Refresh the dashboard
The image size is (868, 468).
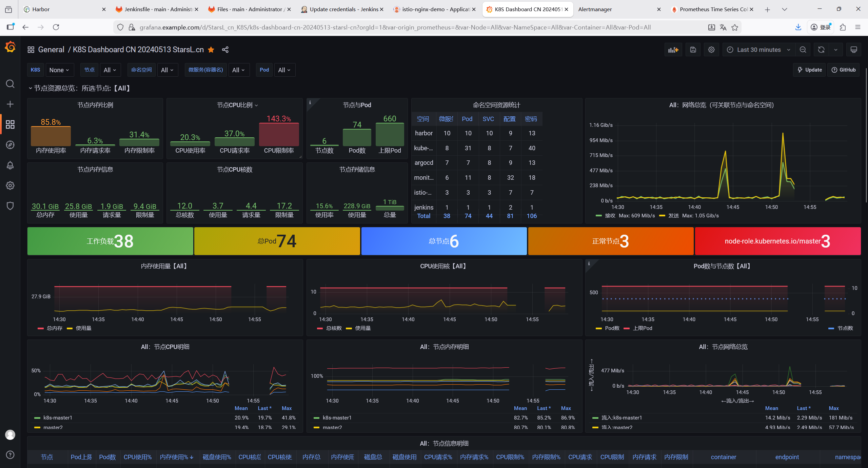point(821,50)
